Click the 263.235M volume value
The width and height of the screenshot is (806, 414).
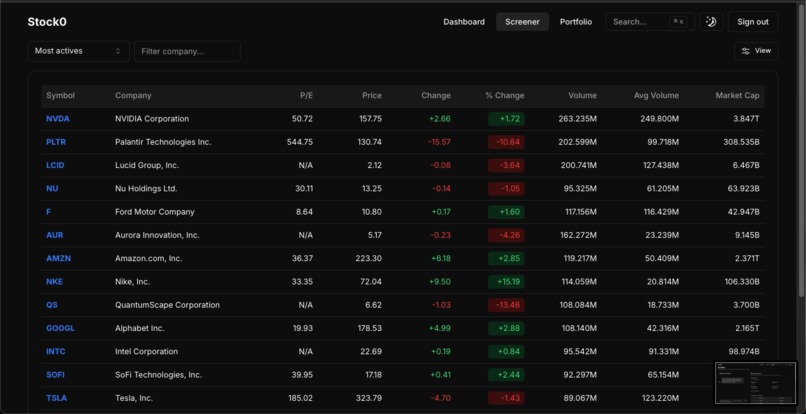click(578, 119)
